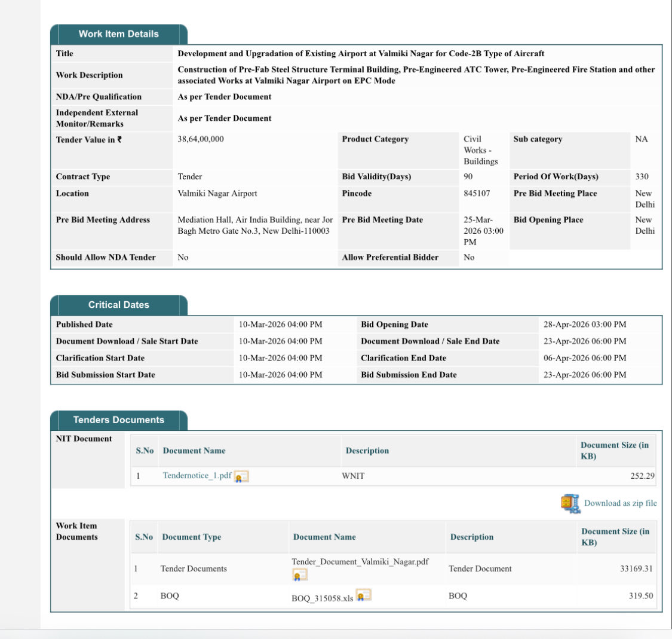Click the Sub category value NA
This screenshot has height=639, width=672.
(x=641, y=139)
